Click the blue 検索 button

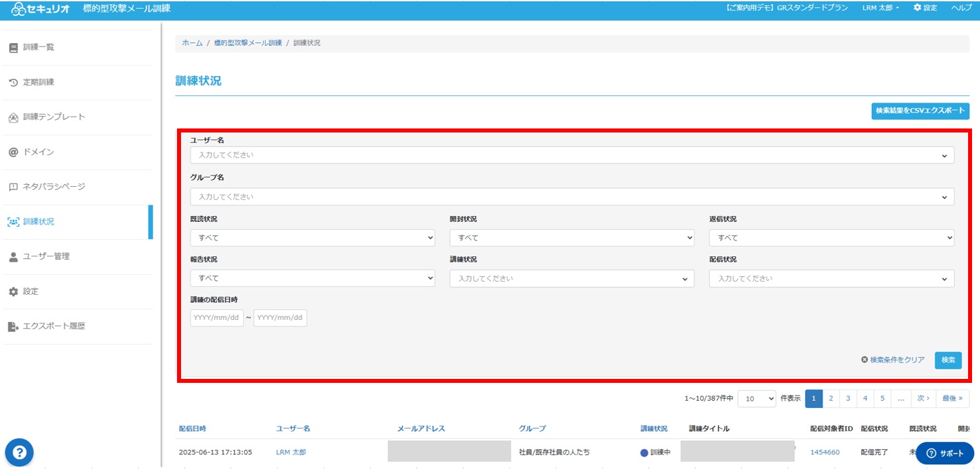[x=948, y=360]
